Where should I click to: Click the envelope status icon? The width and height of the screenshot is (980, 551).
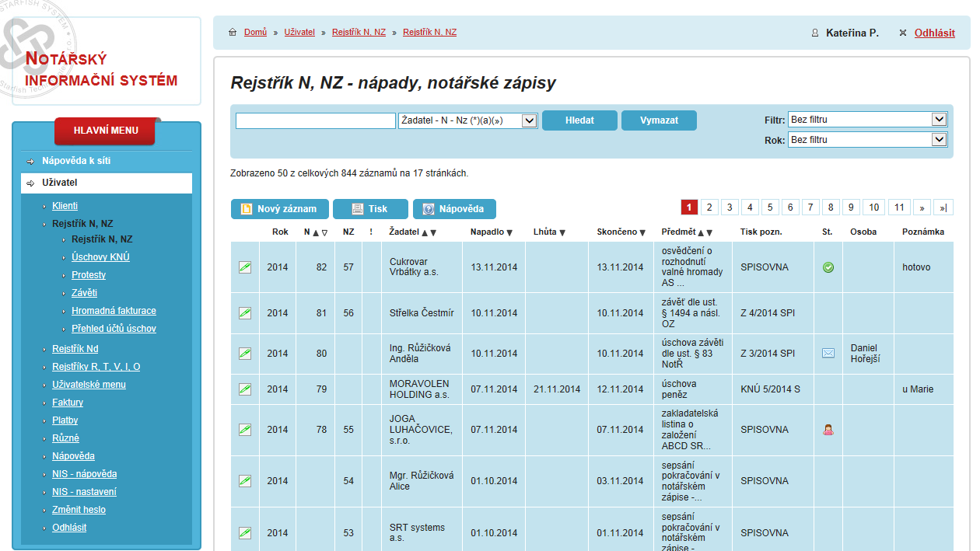[828, 354]
